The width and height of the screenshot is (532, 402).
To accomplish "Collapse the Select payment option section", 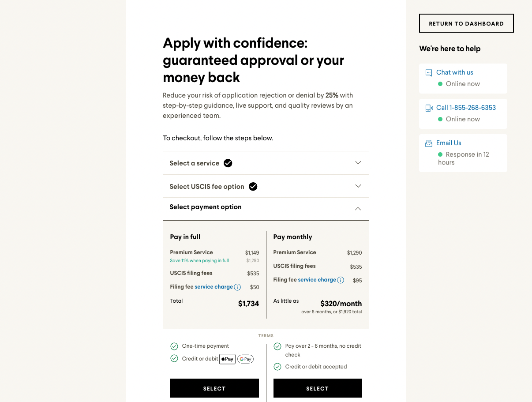I will pos(358,209).
